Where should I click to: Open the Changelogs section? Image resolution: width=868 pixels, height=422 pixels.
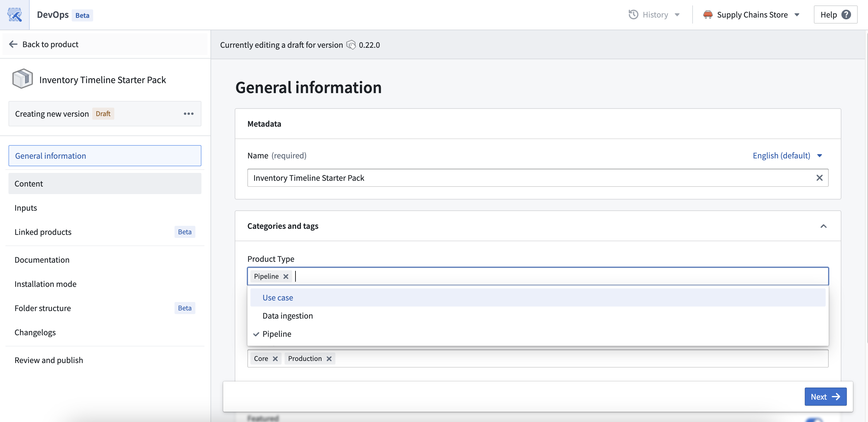(x=105, y=333)
